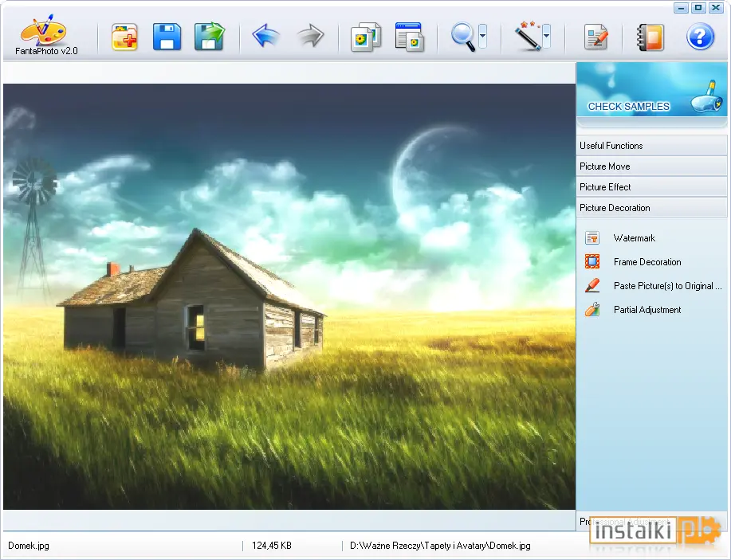The width and height of the screenshot is (731, 560).
Task: Click the magnifier zoom icon
Action: pyautogui.click(x=463, y=37)
